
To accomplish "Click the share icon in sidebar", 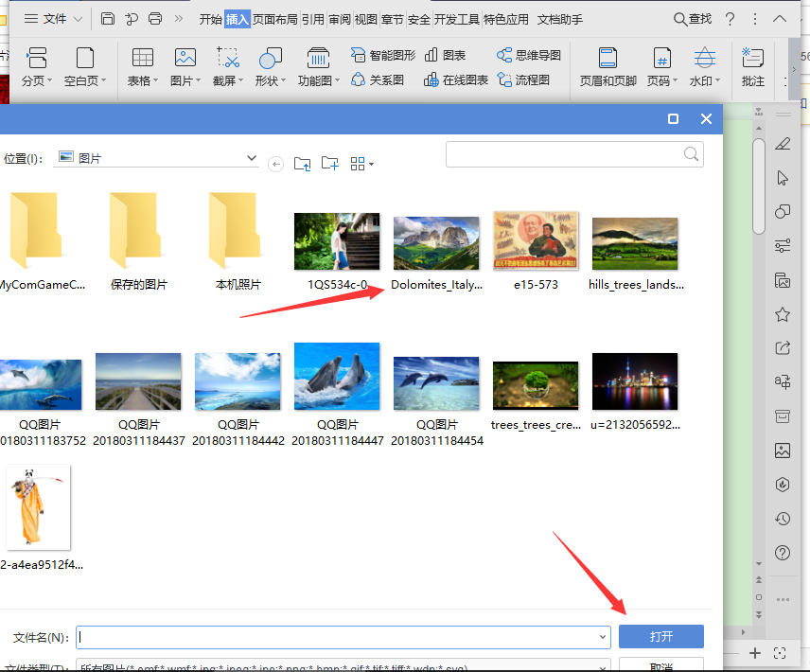I will point(783,348).
